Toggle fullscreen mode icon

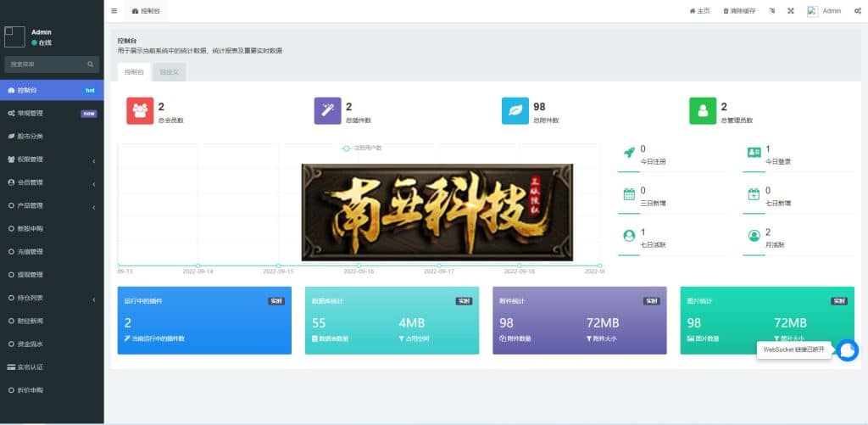791,10
